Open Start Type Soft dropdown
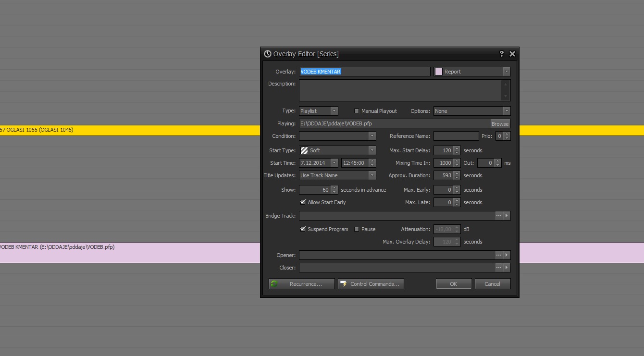The width and height of the screenshot is (644, 356). (x=337, y=150)
